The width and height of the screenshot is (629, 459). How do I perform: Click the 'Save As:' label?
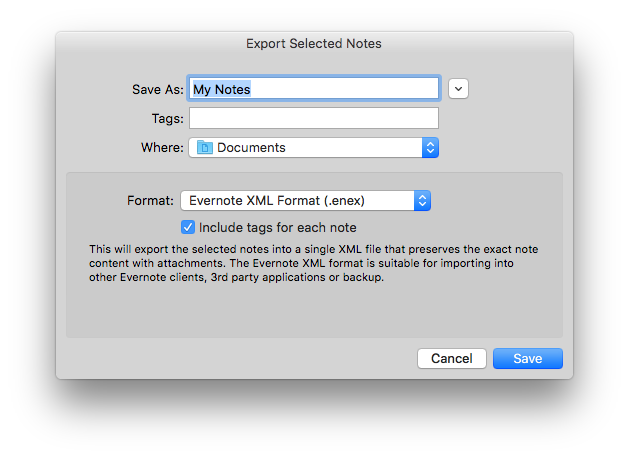[x=158, y=89]
